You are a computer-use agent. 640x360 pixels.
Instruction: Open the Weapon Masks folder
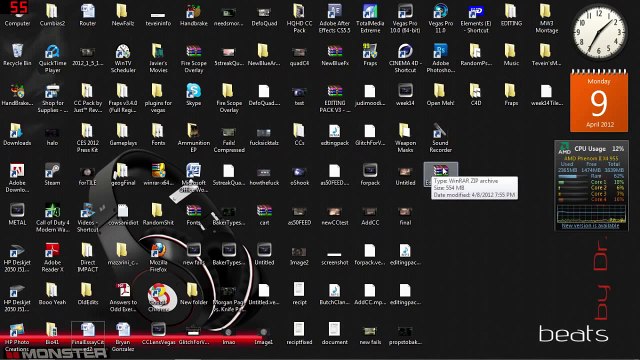(x=405, y=138)
